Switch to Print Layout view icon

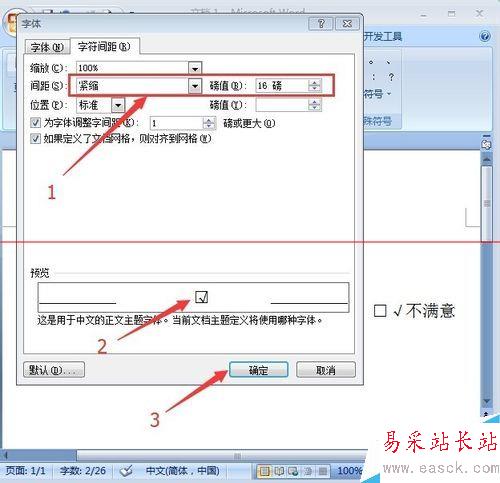coord(264,471)
